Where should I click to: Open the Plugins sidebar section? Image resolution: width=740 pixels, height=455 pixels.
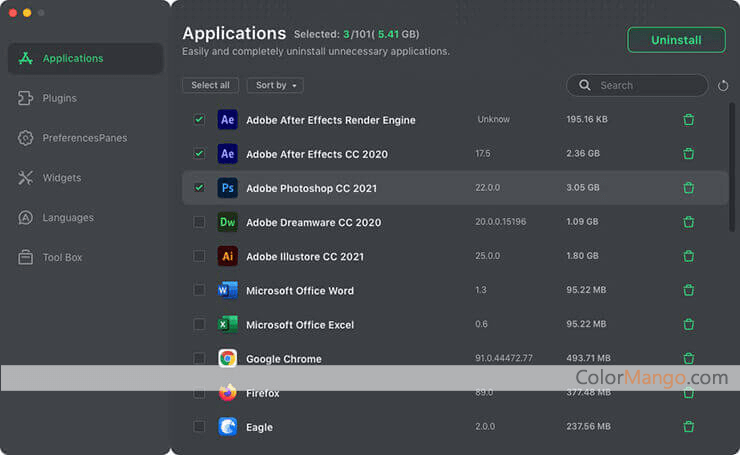(x=60, y=98)
